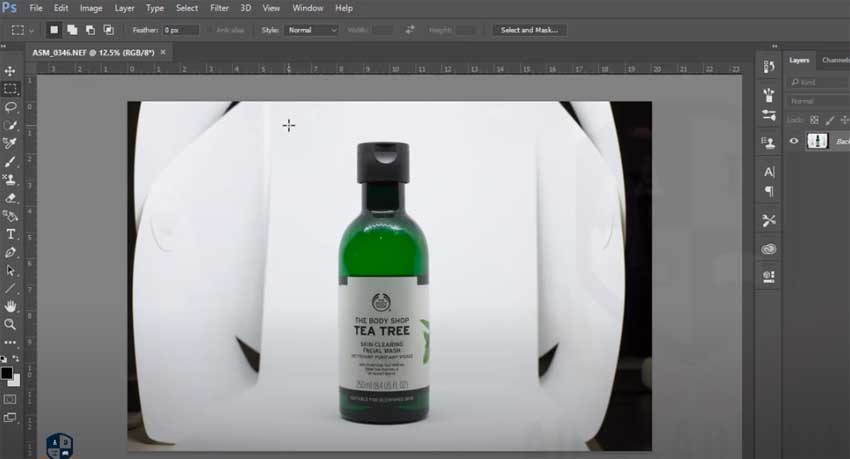This screenshot has width=850, height=459.
Task: Choose New Selection mode
Action: (54, 30)
